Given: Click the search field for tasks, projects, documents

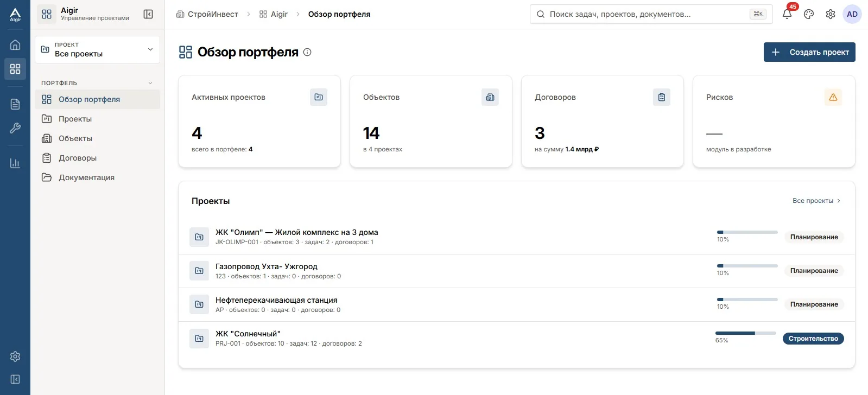Looking at the screenshot, I should [x=651, y=14].
